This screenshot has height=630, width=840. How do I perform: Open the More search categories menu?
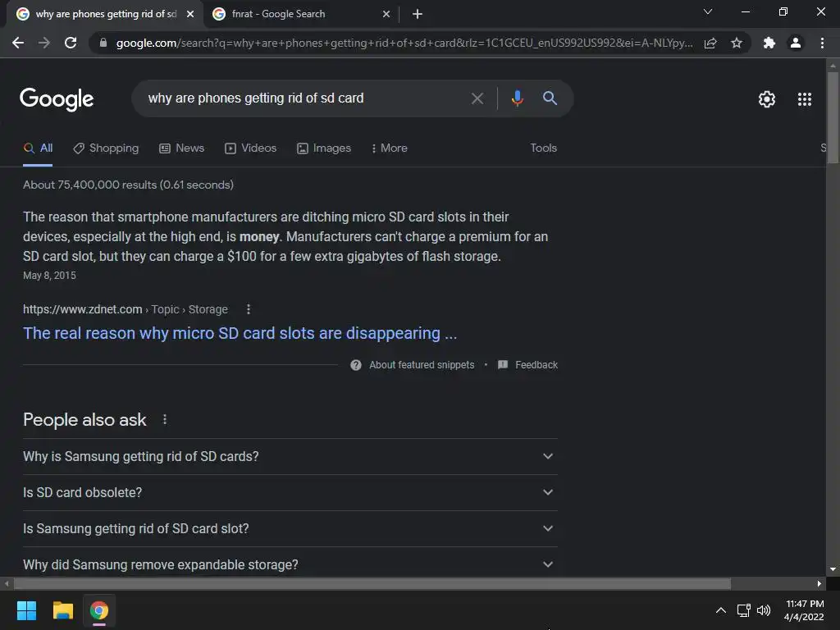coord(390,148)
